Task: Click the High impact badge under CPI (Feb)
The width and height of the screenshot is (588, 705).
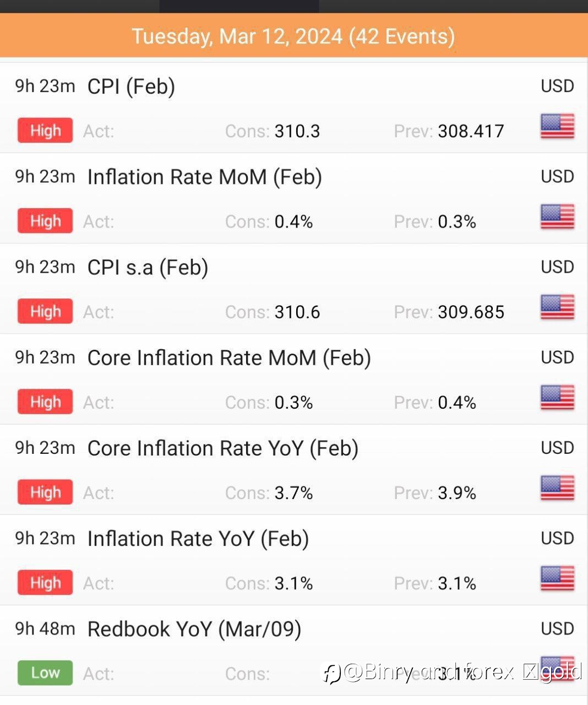Action: click(x=45, y=131)
